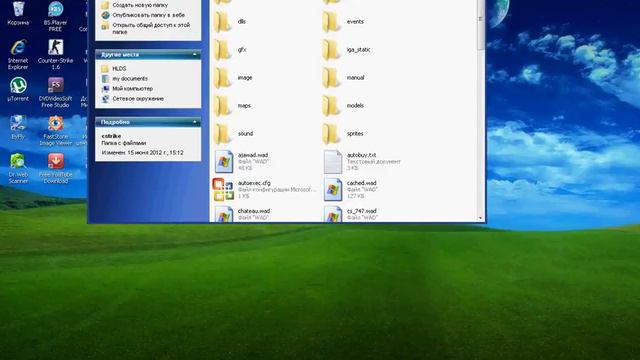Select the image folder icon
Screen dimensions: 640x360
223,78
